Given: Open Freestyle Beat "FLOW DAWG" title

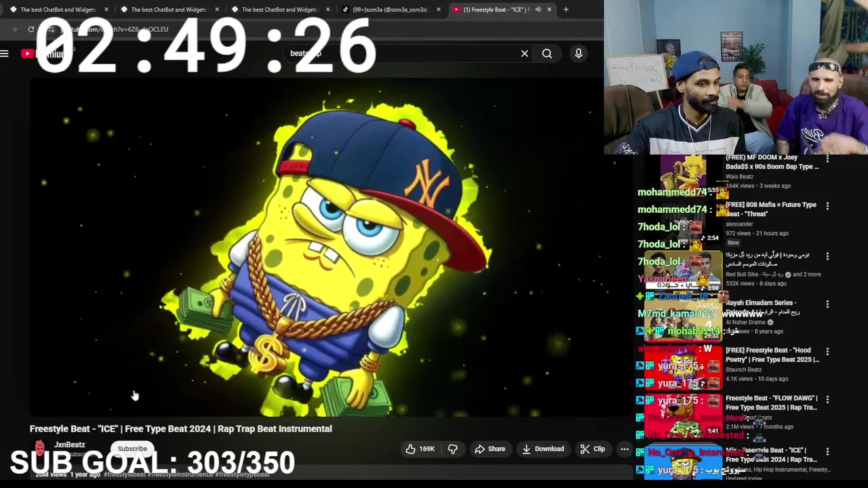Looking at the screenshot, I should pyautogui.click(x=772, y=403).
